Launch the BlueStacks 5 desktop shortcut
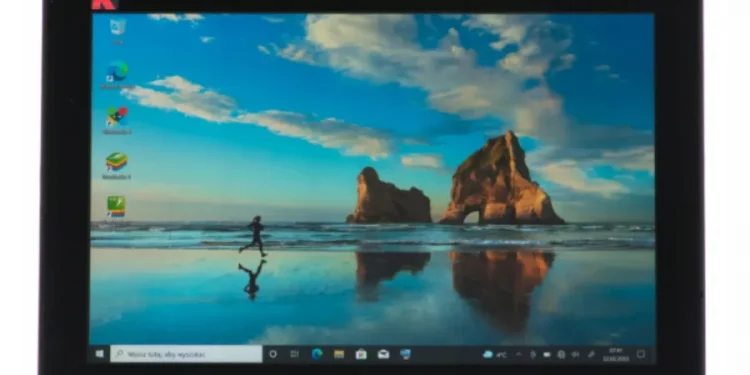The width and height of the screenshot is (750, 375). 117,165
